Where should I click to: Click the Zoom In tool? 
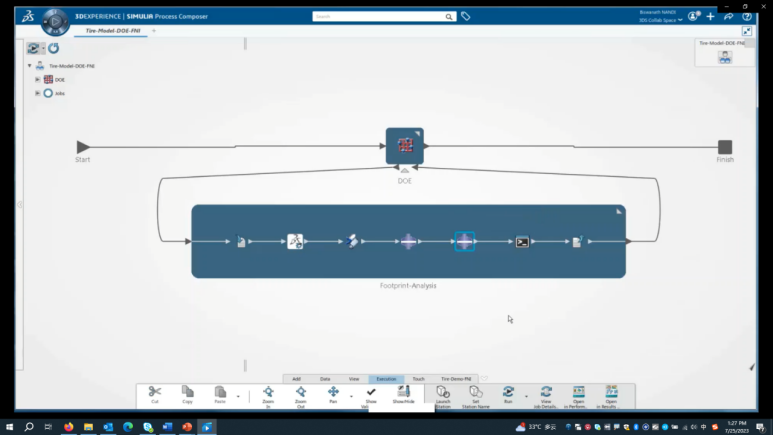268,393
